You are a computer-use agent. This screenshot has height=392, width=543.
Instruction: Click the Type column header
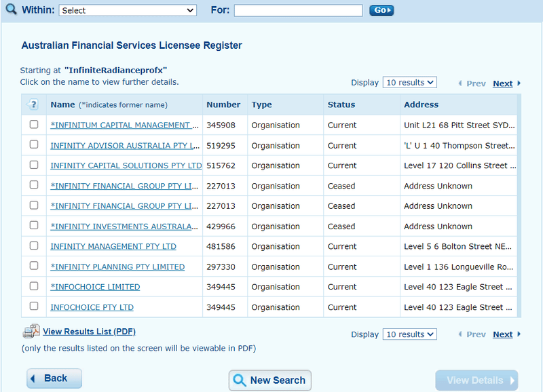point(262,104)
